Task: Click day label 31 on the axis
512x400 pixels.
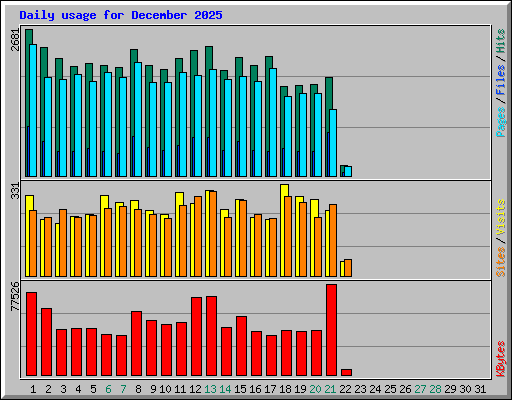Action: pyautogui.click(x=480, y=389)
